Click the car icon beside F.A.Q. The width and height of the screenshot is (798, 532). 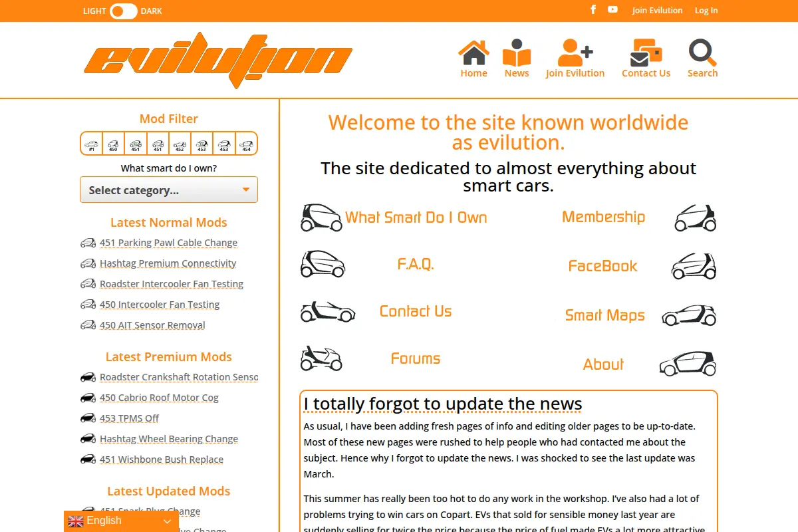tap(323, 264)
